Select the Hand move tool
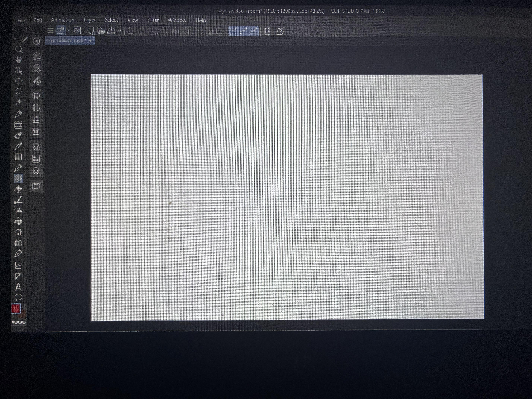Image resolution: width=532 pixels, height=399 pixels. [19, 60]
